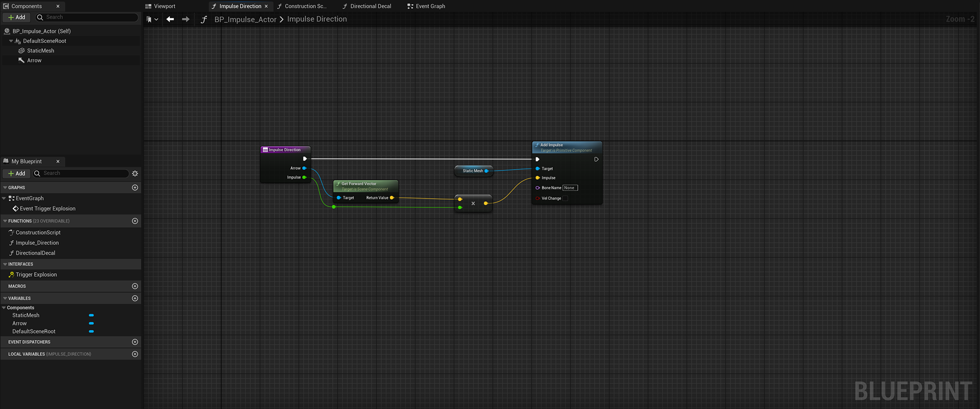
Task: Click the Impulse Direction node exec output pin
Action: point(305,159)
